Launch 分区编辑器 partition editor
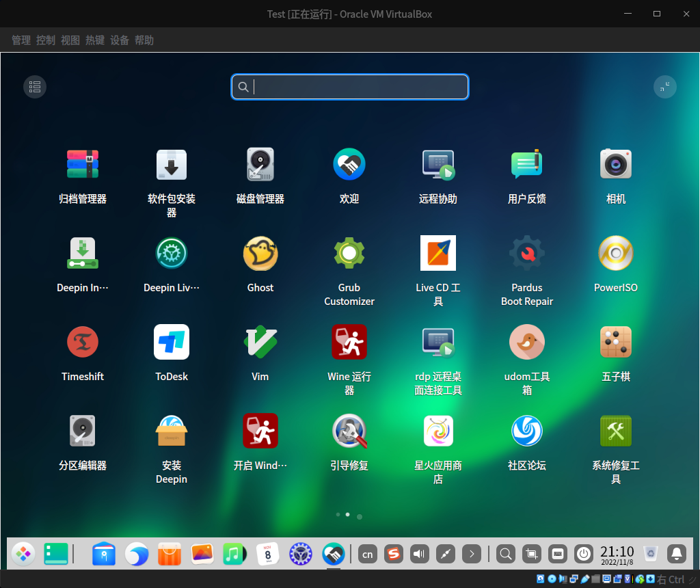The height and width of the screenshot is (588, 700). pos(83,431)
